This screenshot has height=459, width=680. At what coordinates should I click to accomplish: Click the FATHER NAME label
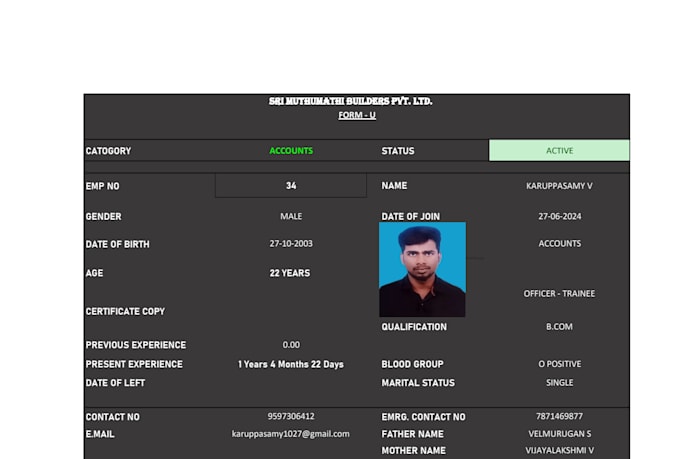[412, 434]
